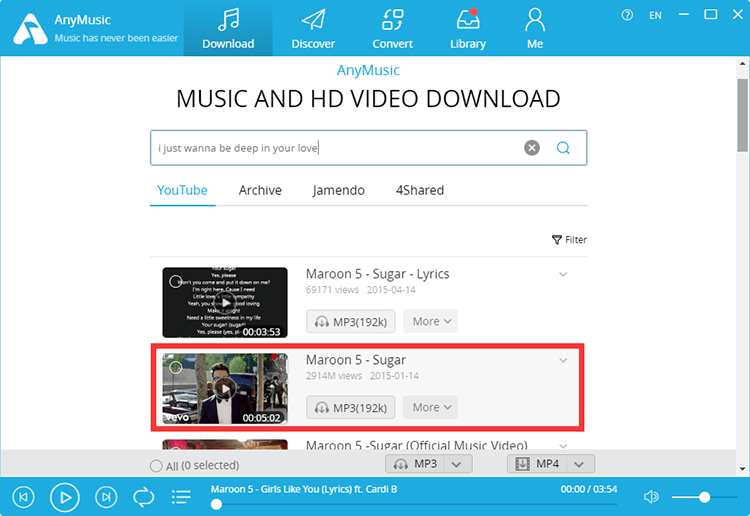Click the search magnifier icon
750x516 pixels.
point(563,148)
